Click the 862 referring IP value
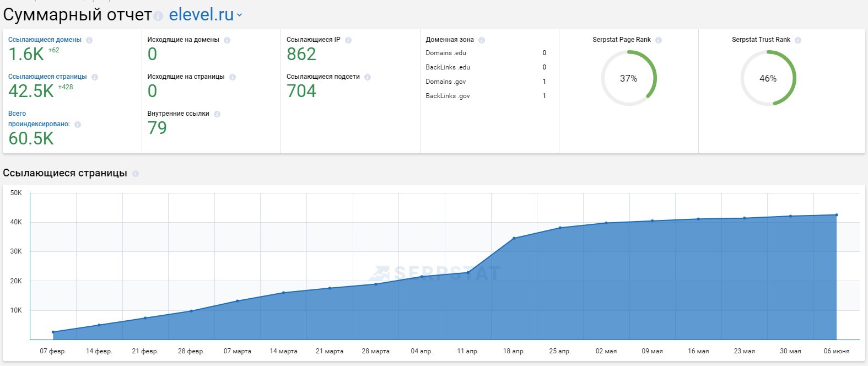This screenshot has width=868, height=366. pyautogui.click(x=301, y=54)
